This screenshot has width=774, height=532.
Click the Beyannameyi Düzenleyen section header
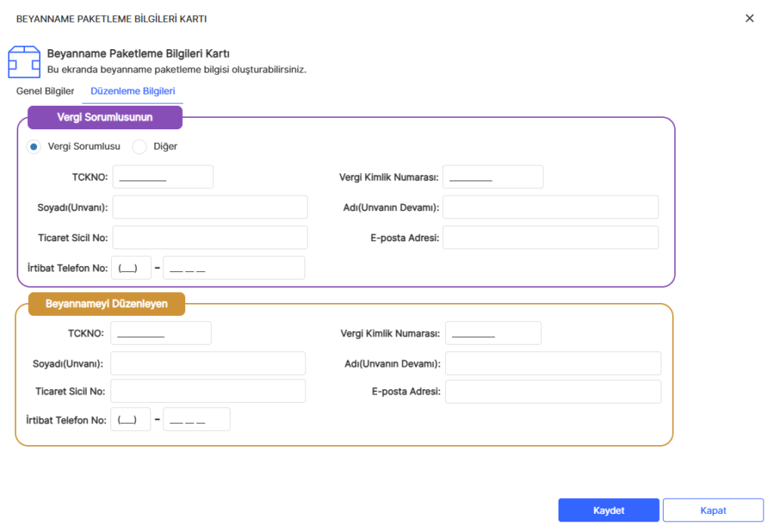[108, 304]
